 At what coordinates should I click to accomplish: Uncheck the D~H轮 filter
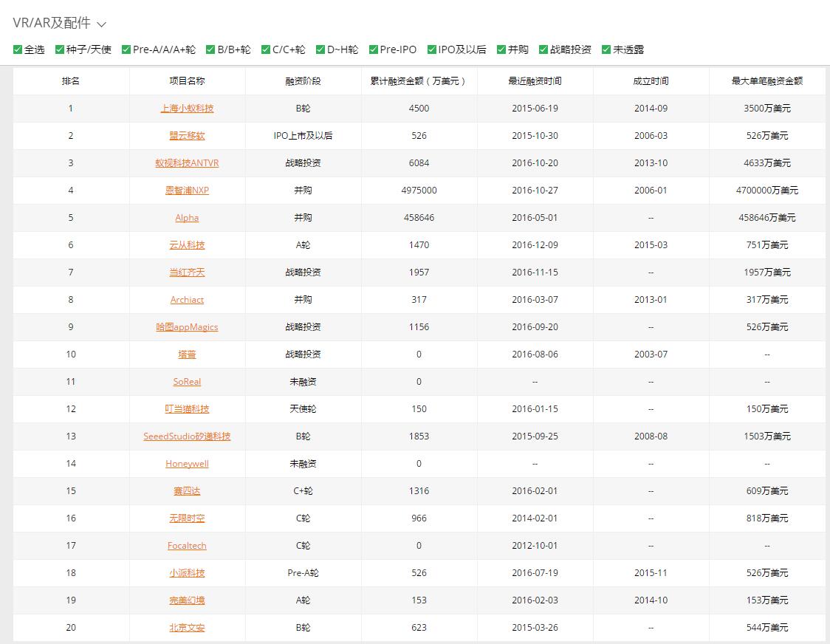(x=320, y=49)
